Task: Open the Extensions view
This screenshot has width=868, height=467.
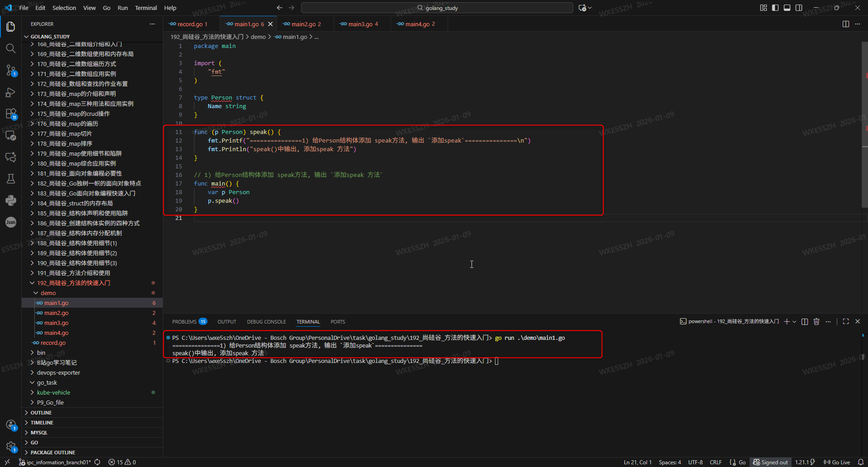Action: 11,114
